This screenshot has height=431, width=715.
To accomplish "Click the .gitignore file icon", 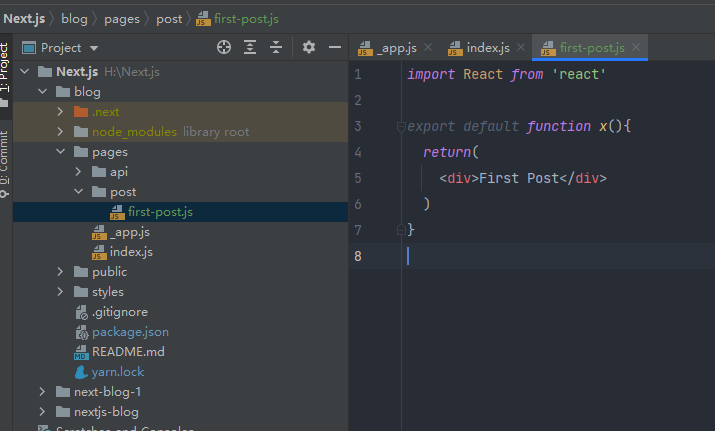I will click(x=81, y=312).
